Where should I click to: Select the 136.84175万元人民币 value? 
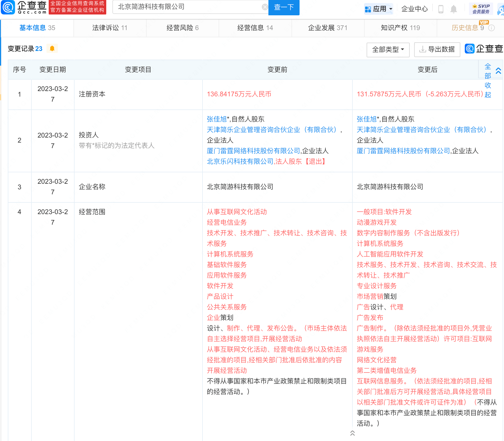239,94
